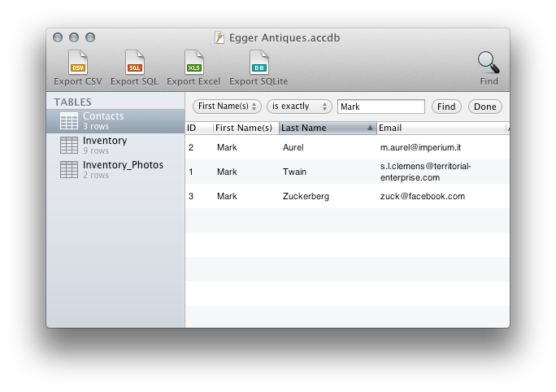The image size is (556, 392).
Task: Click the Twain last name cell
Action: (295, 172)
